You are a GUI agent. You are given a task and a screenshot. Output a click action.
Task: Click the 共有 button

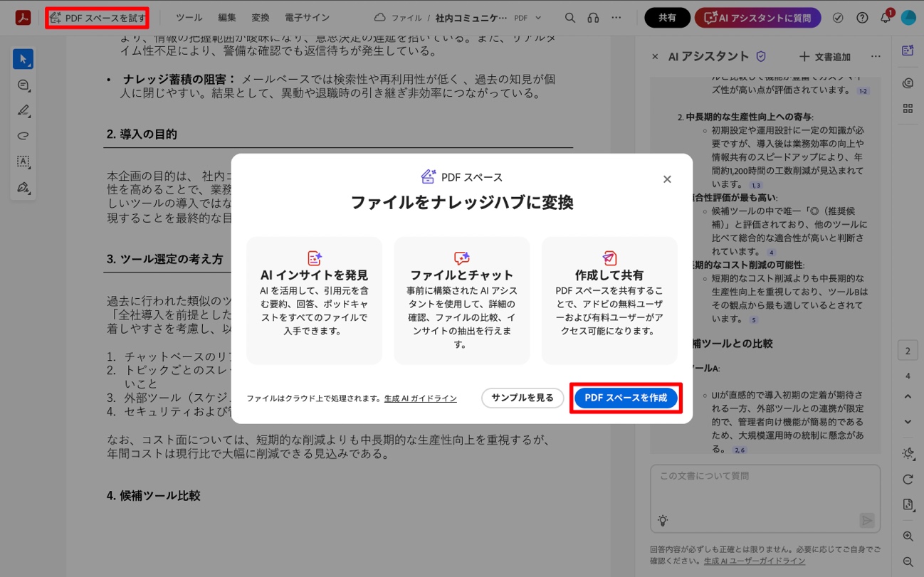coord(667,18)
